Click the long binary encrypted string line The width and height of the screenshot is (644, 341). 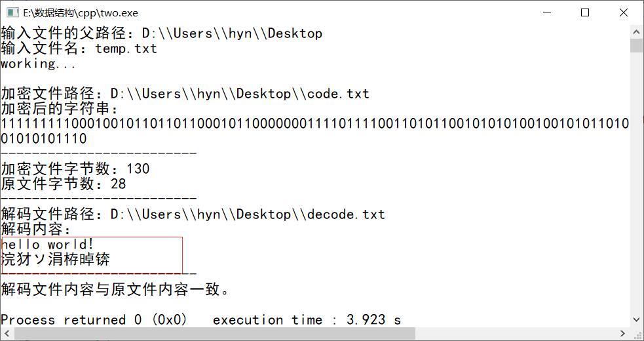coord(314,124)
